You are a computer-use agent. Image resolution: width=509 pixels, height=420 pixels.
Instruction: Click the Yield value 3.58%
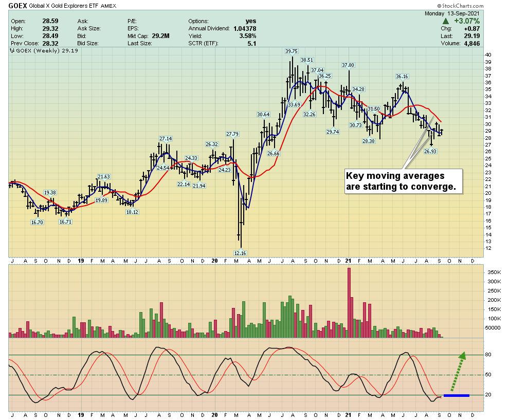pyautogui.click(x=248, y=36)
